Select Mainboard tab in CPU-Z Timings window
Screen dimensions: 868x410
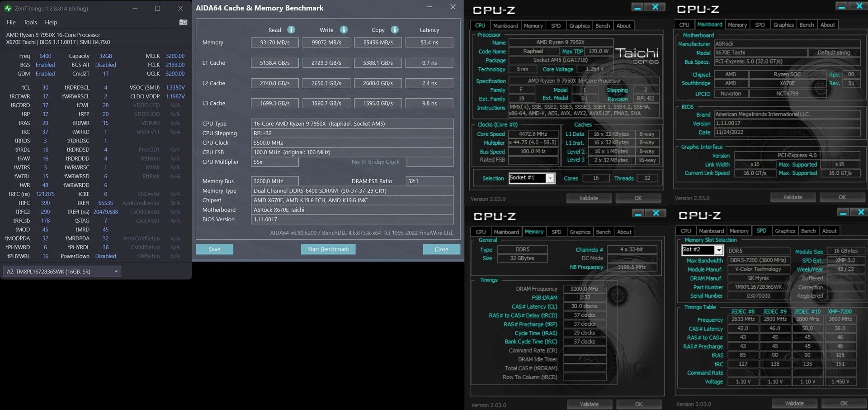tap(506, 232)
